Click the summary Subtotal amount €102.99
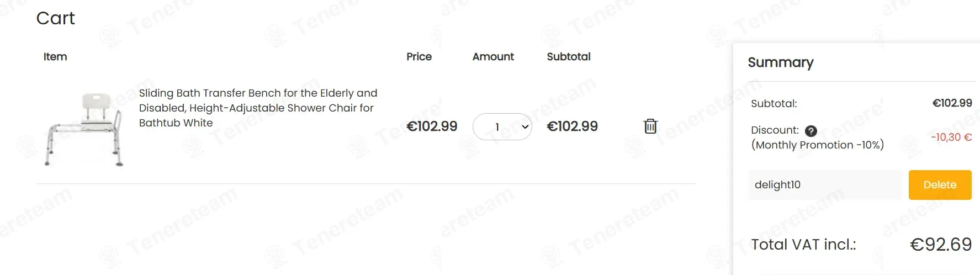This screenshot has width=980, height=275. pyautogui.click(x=952, y=103)
